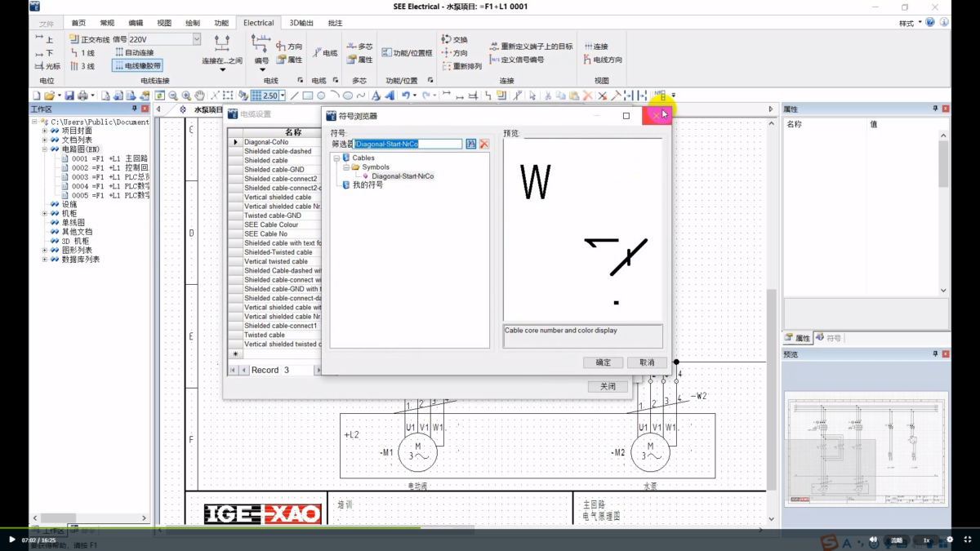Click the red delete X toolbar icon

coord(587,96)
